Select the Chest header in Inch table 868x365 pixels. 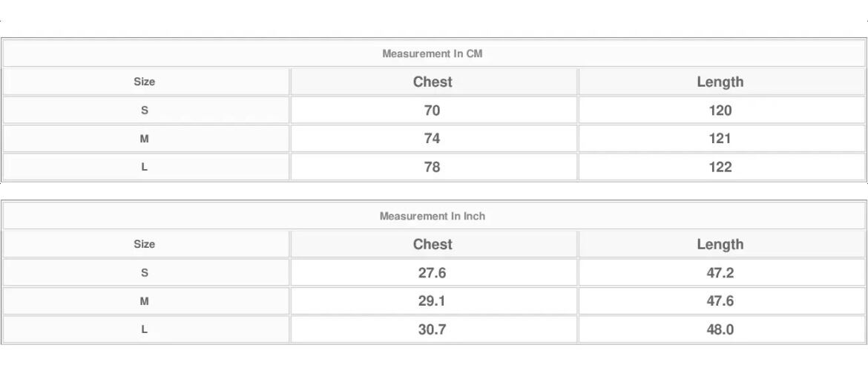coord(433,244)
